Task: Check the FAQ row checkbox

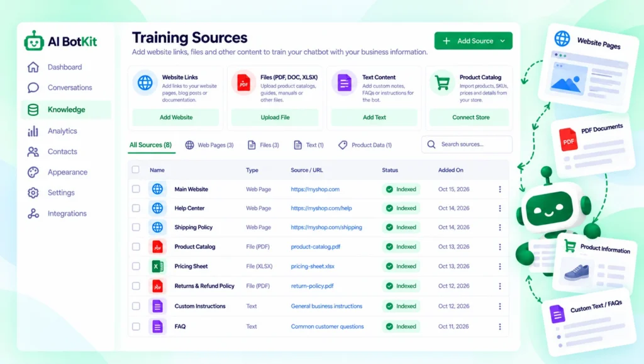Action: pos(136,327)
